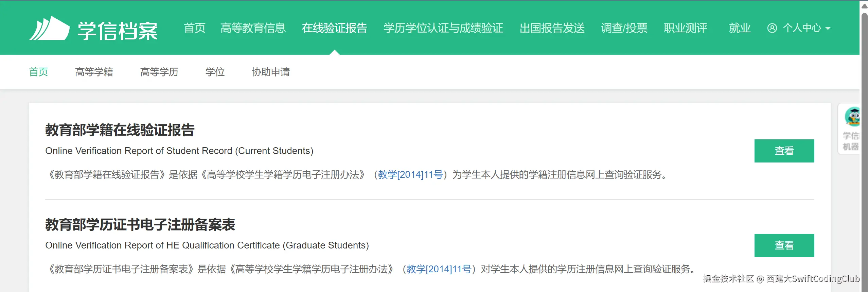868x292 pixels.
Task: Open 教学[2014]11号 link in 学籍 description
Action: (x=410, y=175)
